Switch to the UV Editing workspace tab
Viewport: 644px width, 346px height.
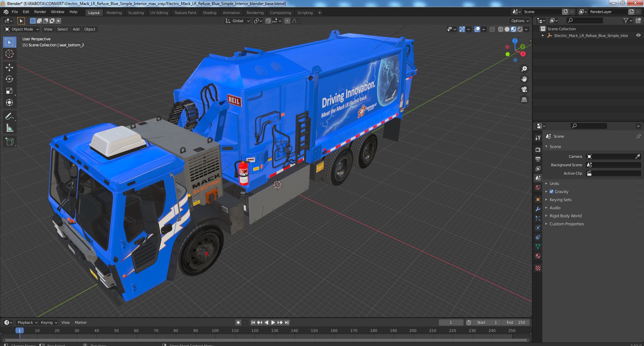click(x=159, y=13)
